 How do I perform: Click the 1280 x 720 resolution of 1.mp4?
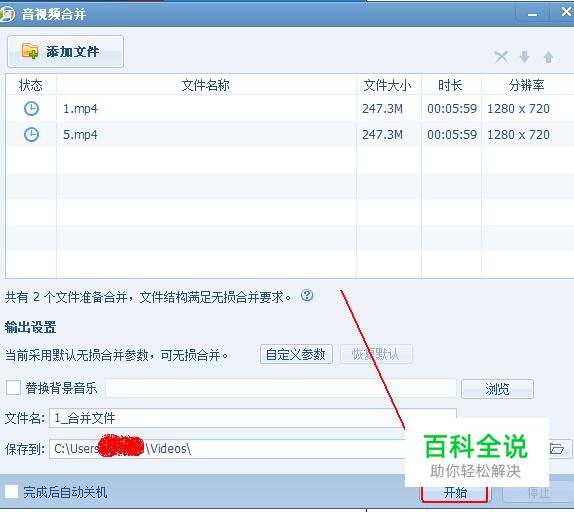click(x=518, y=109)
